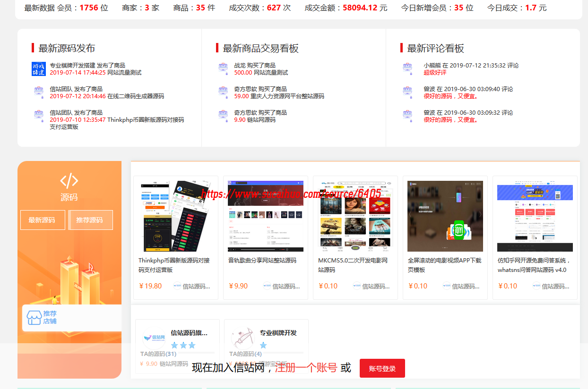Click the seller icon on the 全屏滚动的电影视频APP card

447,286
